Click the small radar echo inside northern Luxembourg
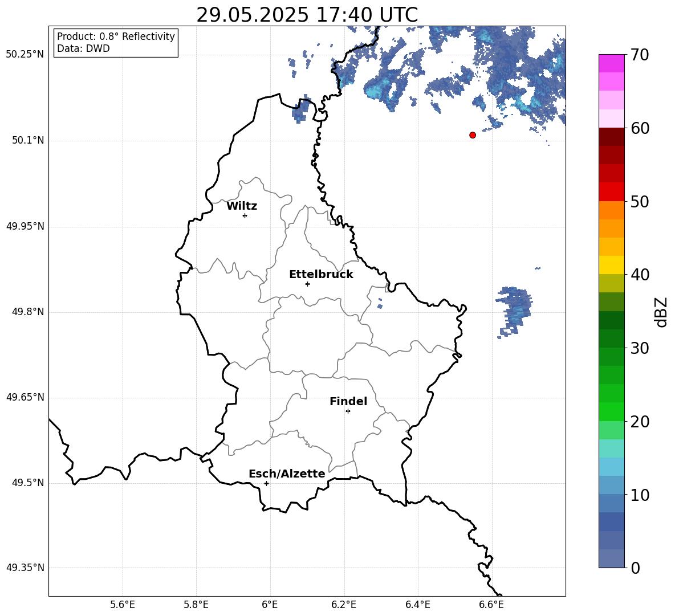The image size is (675, 616). [302, 108]
